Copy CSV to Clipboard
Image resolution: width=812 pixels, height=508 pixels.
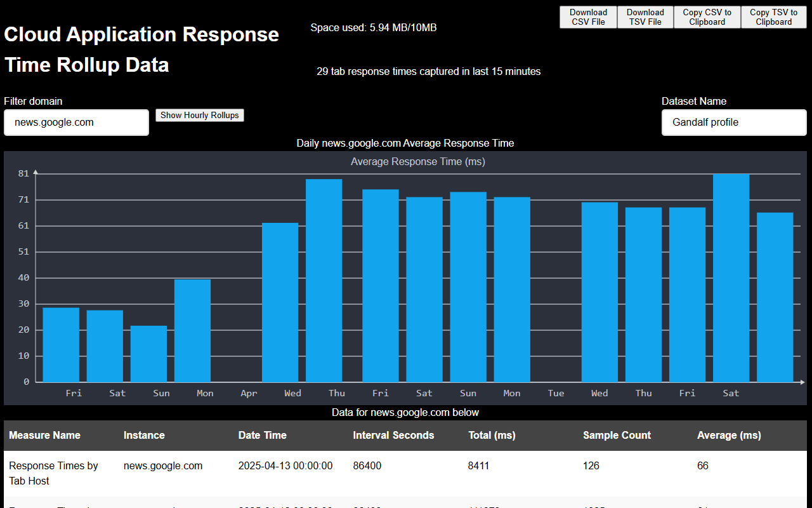(x=707, y=17)
